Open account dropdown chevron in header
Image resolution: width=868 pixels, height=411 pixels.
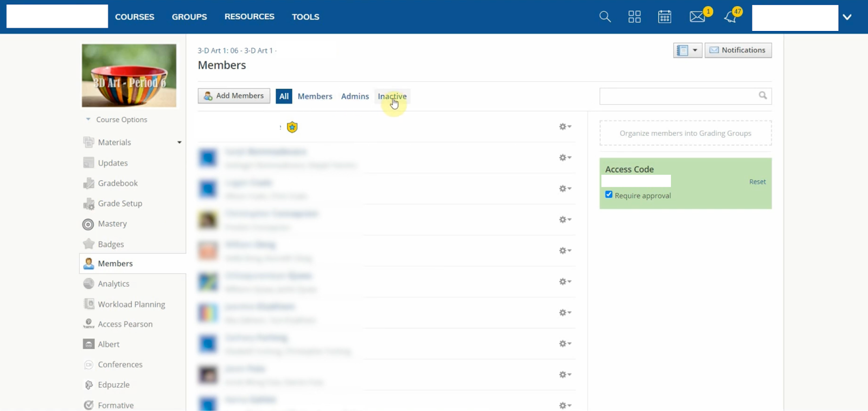coord(847,17)
